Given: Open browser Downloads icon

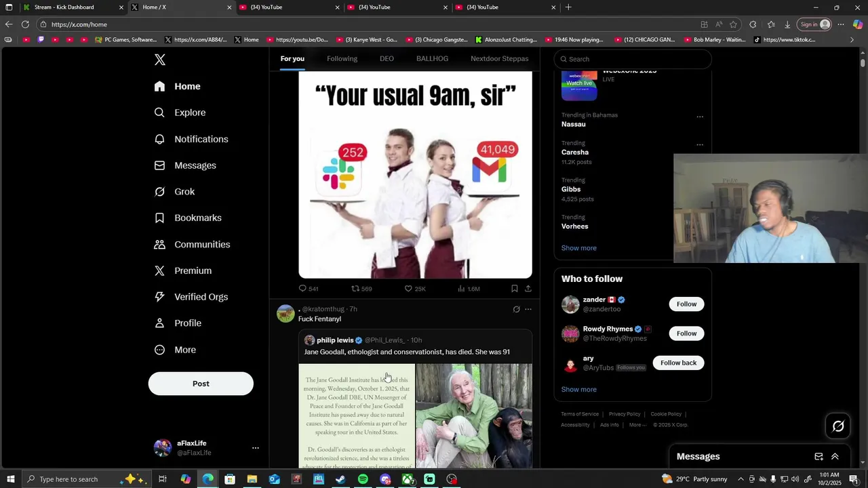Looking at the screenshot, I should click(787, 24).
